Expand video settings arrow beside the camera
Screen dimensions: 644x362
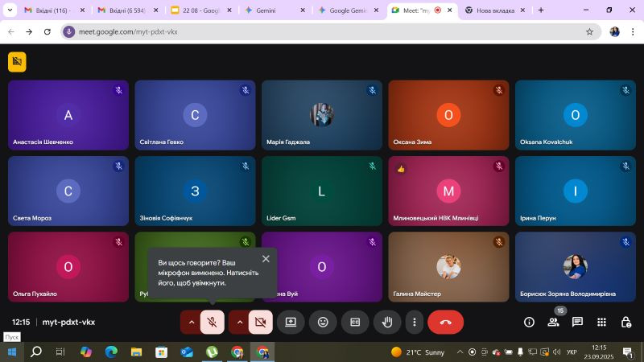(x=239, y=322)
